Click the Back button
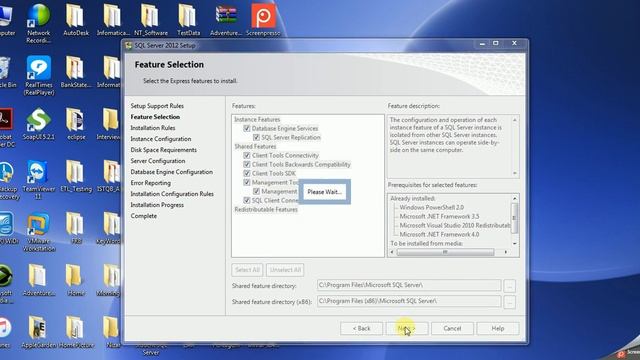 (x=361, y=328)
